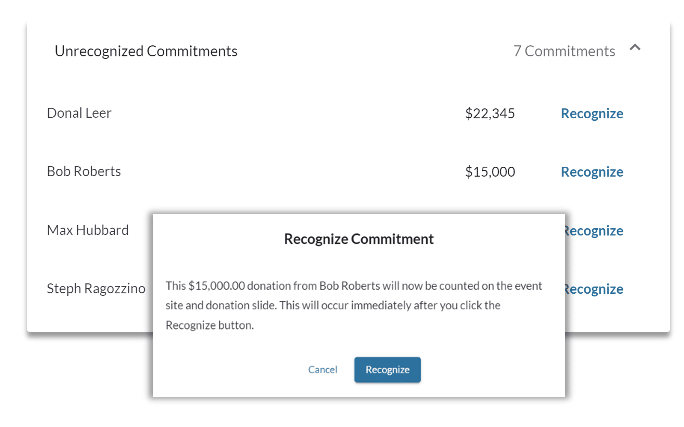Cancel the Recognize Commitment dialog
Viewport: 684px width, 427px height.
point(323,370)
